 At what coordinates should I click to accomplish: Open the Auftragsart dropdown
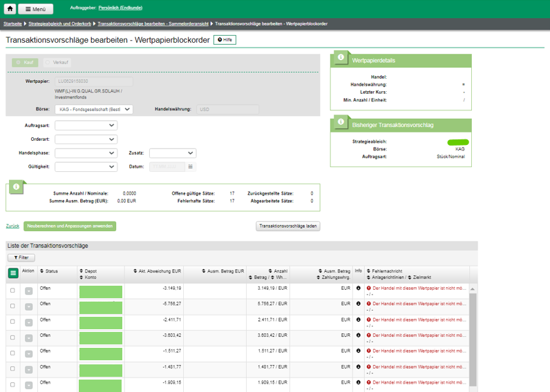coord(86,126)
